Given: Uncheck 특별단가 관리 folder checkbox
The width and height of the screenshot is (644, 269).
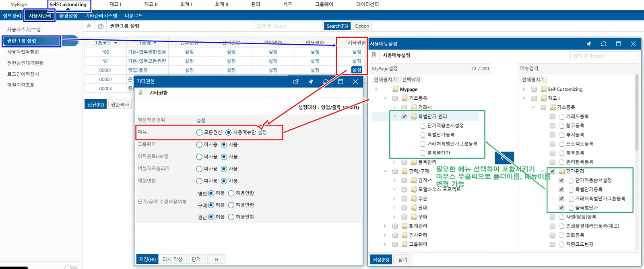Looking at the screenshot, I should click(404, 117).
